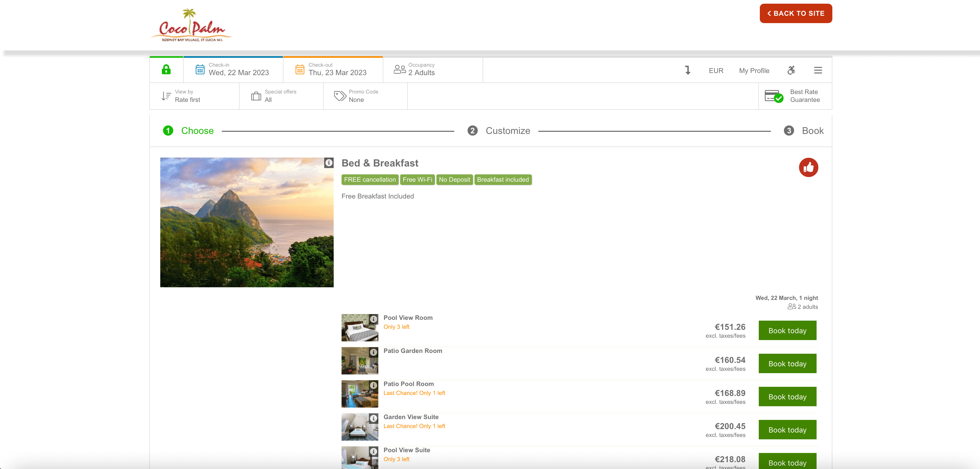The height and width of the screenshot is (469, 980).
Task: Open info icon on Garden View Suite thumbnail
Action: (x=374, y=418)
